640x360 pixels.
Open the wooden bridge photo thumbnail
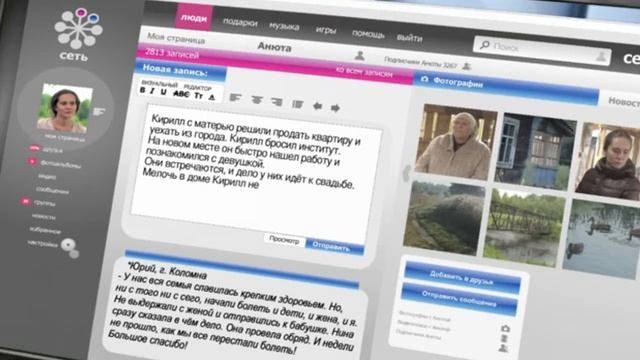[x=524, y=229]
